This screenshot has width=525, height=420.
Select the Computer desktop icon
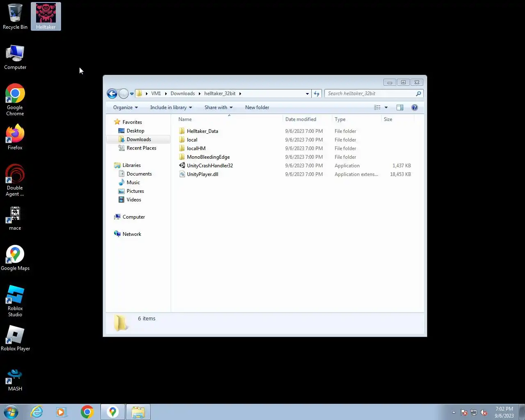[x=15, y=57]
